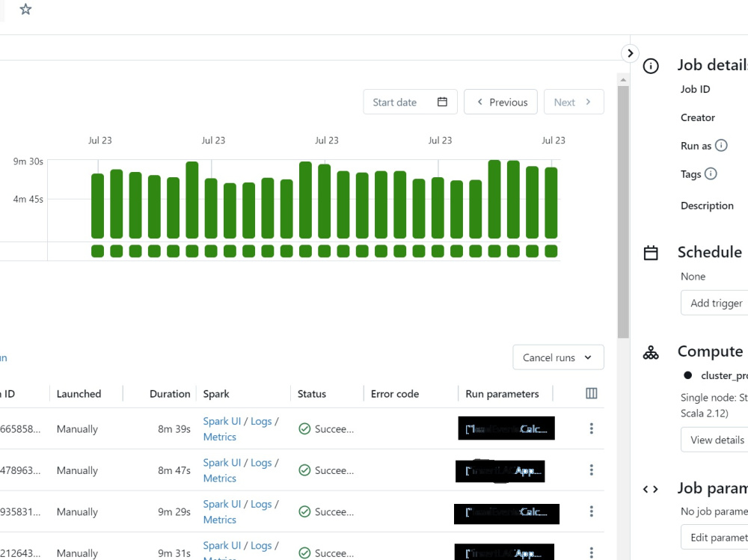This screenshot has width=748, height=560.
Task: Open the Cancel runs dropdown
Action: (558, 357)
